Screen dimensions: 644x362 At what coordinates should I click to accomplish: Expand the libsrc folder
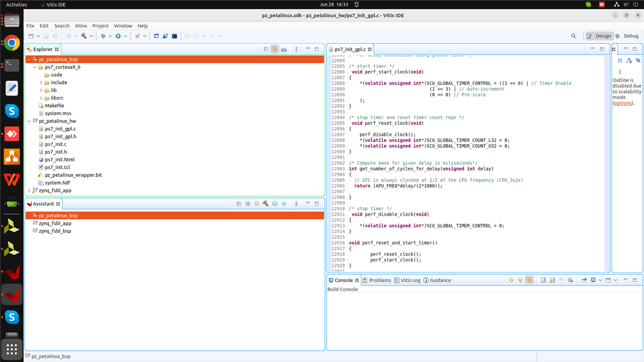pos(41,98)
